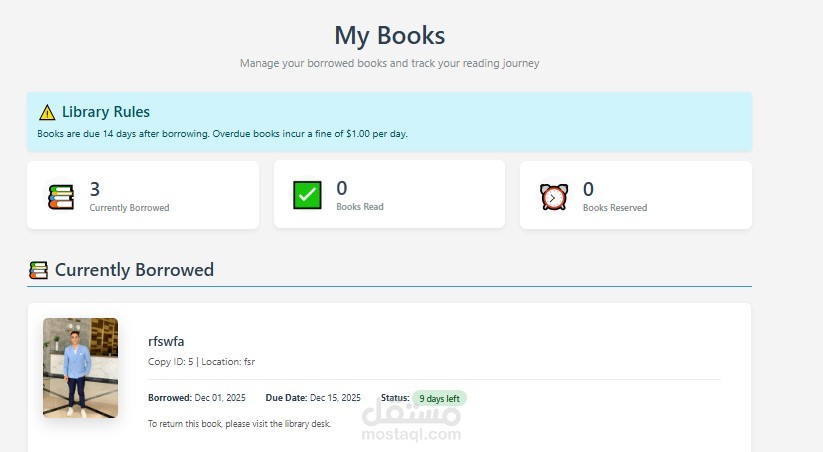Image resolution: width=823 pixels, height=452 pixels.
Task: Click the 'Manage your borrowed books' subtitle
Action: (389, 64)
